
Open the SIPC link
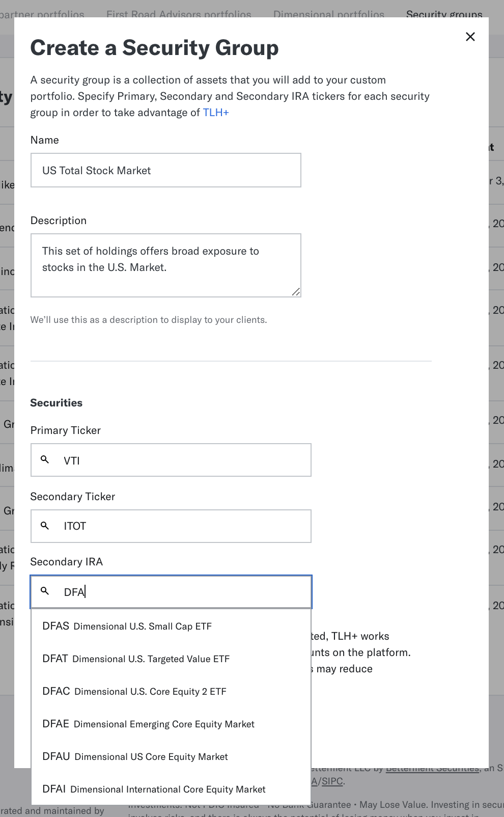(331, 781)
